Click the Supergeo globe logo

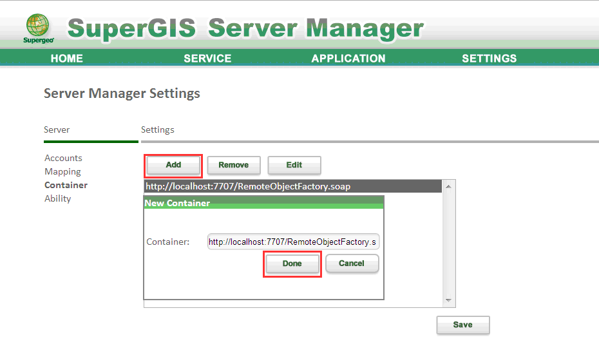click(x=38, y=28)
